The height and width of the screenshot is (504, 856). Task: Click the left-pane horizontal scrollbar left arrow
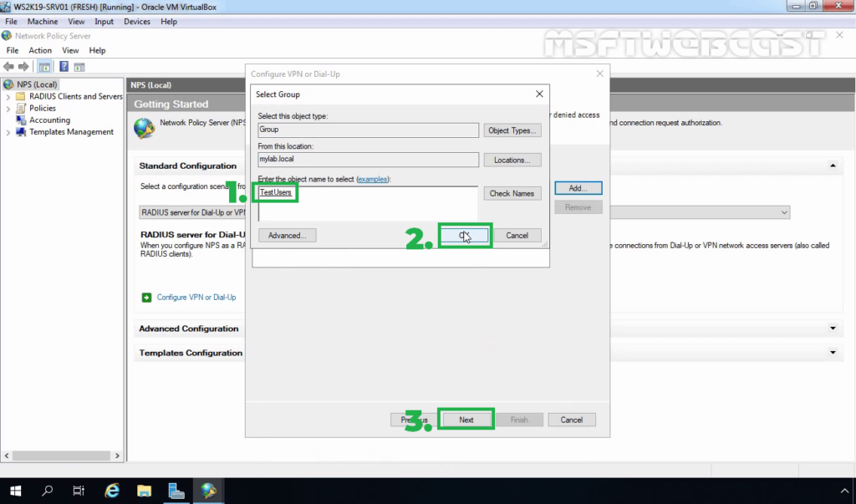click(x=7, y=456)
